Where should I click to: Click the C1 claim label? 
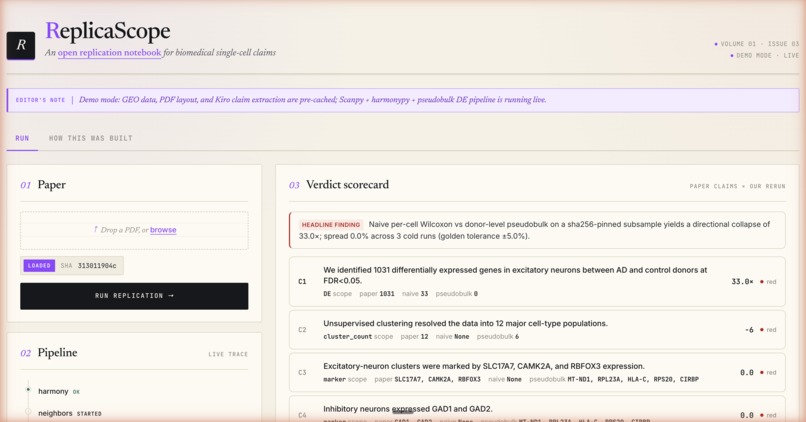click(x=302, y=282)
